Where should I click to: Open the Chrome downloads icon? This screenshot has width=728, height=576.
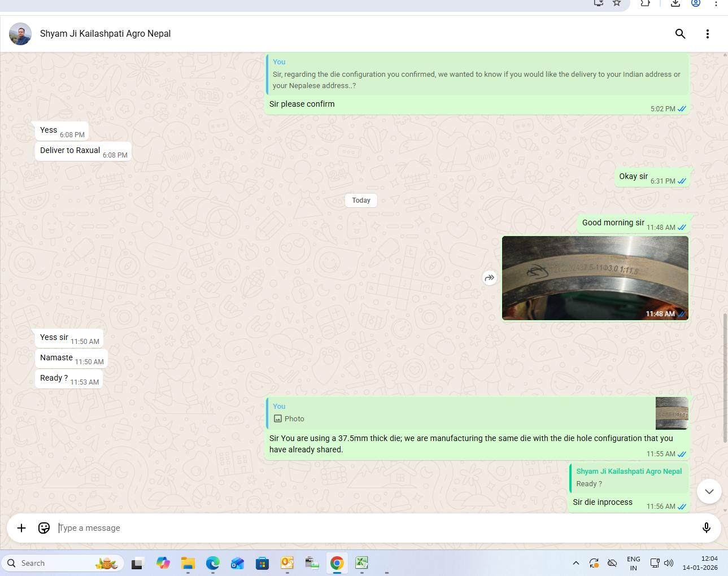675,3
